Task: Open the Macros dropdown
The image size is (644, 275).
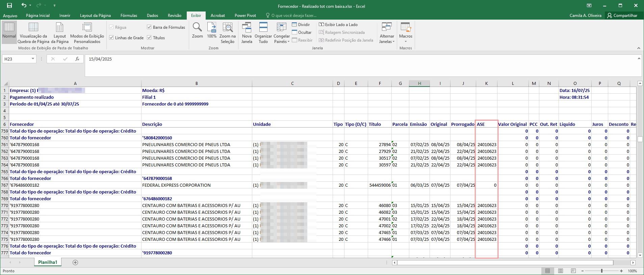Action: pos(406,32)
